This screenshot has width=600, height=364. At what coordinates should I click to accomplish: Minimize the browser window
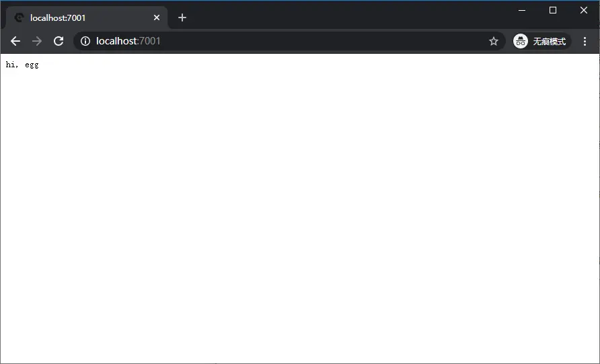point(522,10)
